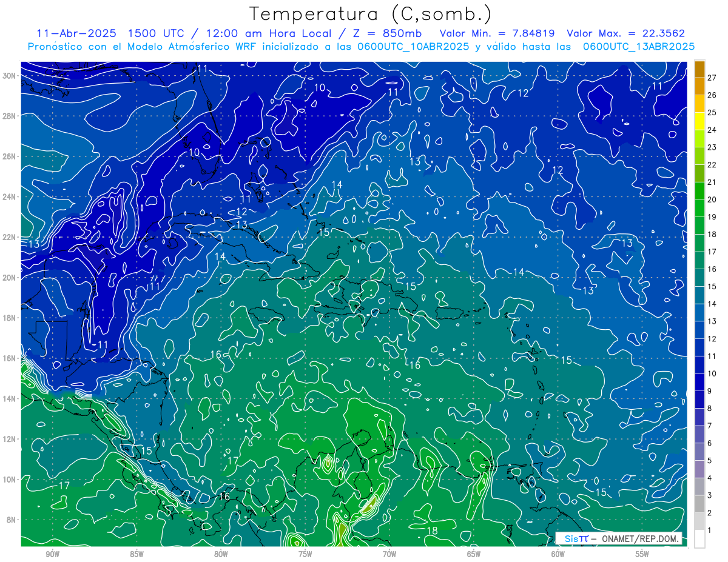Image resolution: width=728 pixels, height=562 pixels.
Task: Click the colorbar scale number 22
Action: tap(712, 164)
